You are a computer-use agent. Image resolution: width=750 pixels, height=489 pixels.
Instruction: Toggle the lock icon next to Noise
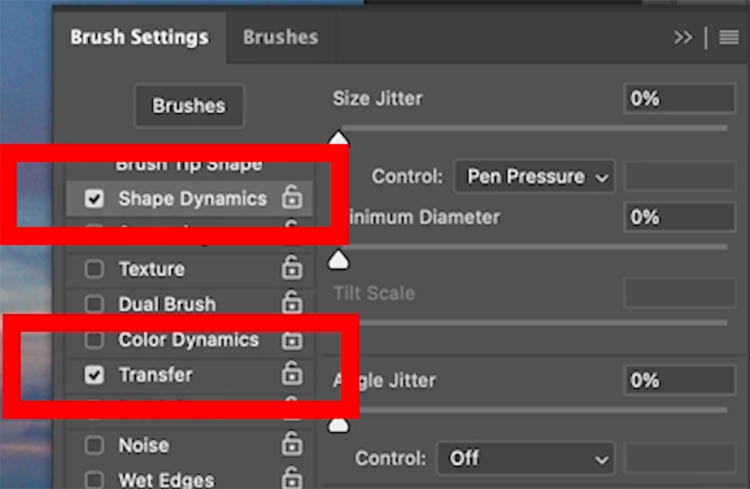(x=292, y=444)
